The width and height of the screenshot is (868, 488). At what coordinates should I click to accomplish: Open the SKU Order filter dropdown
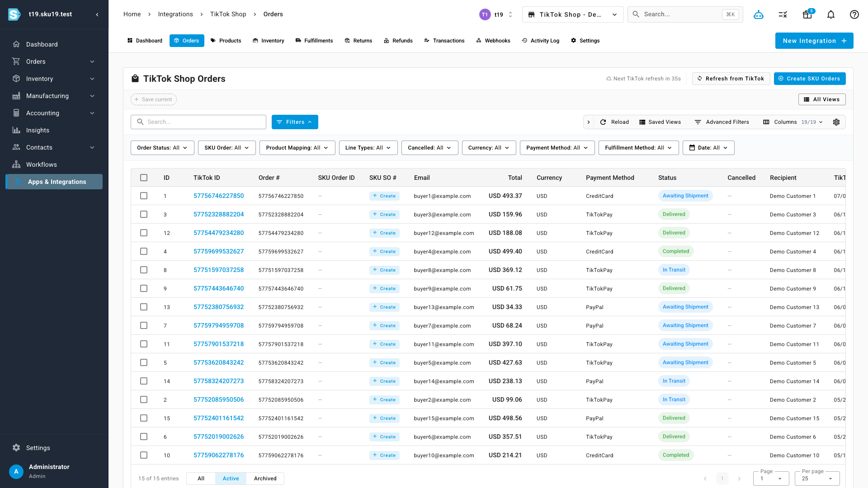click(x=227, y=148)
